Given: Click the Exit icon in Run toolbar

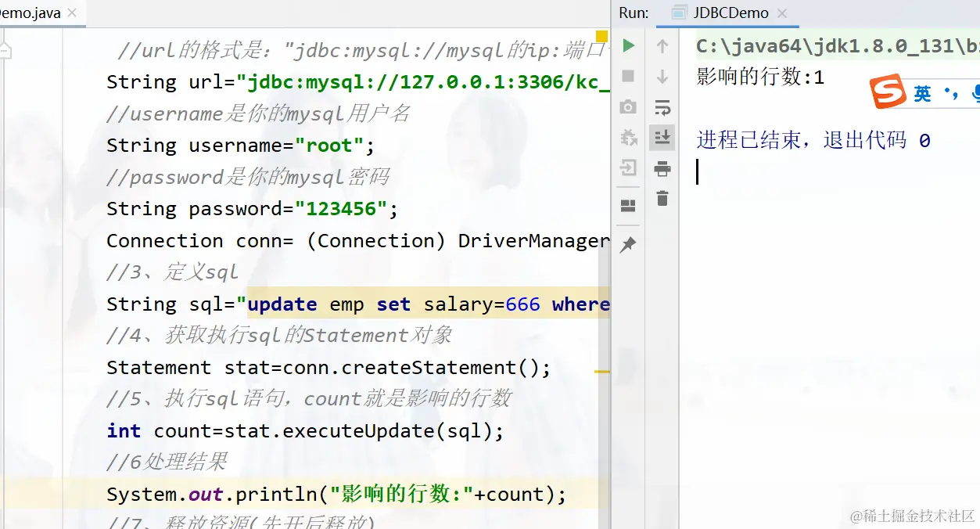Looking at the screenshot, I should [x=628, y=167].
